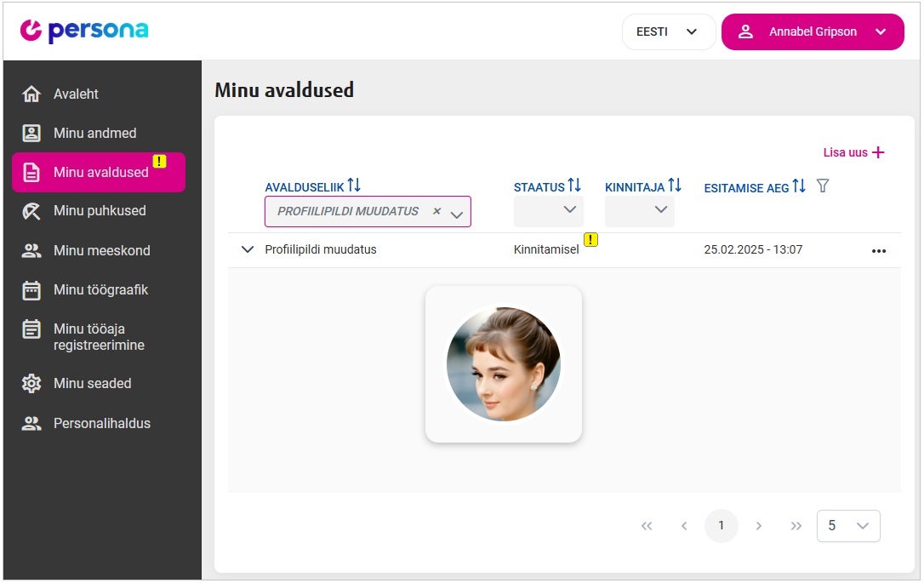Click the calendar list icon beside tööaja registreerimine

coord(31,329)
